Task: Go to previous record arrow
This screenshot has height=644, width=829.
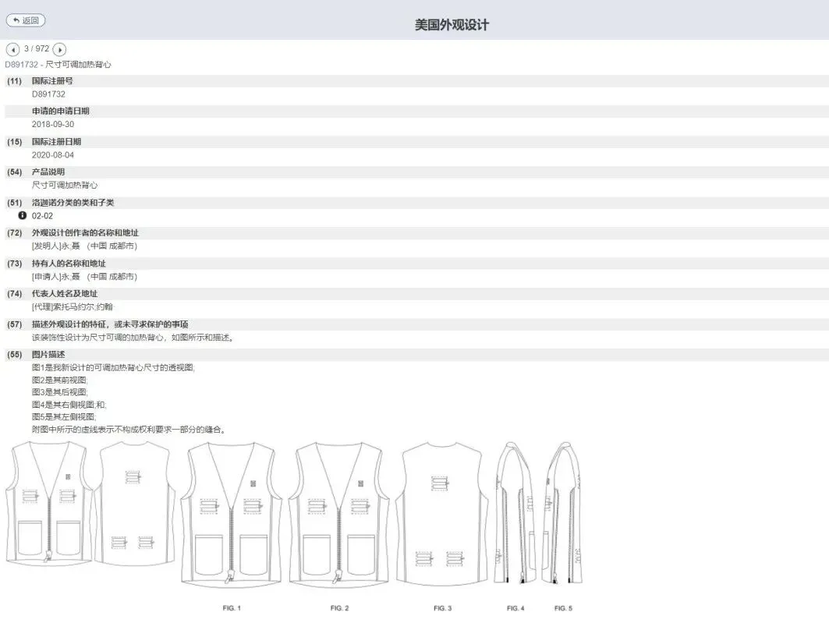Action: pos(12,50)
